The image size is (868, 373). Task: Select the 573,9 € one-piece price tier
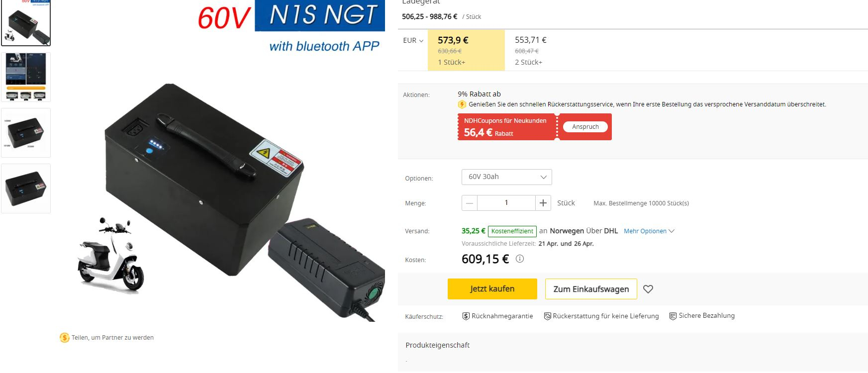466,50
